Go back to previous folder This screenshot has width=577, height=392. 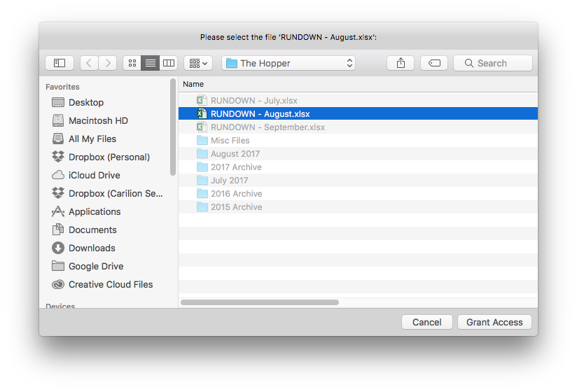pyautogui.click(x=89, y=63)
